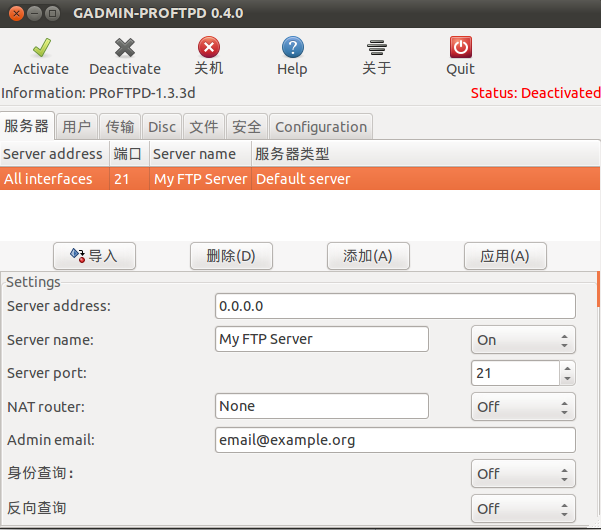Click the 添加(A) add button
Image resolution: width=601 pixels, height=530 pixels.
(368, 256)
